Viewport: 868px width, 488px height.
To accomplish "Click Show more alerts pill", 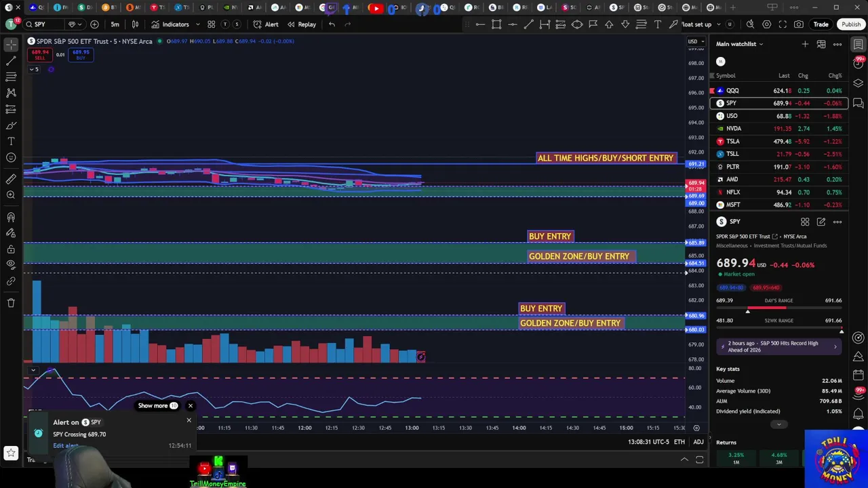I will pyautogui.click(x=157, y=406).
